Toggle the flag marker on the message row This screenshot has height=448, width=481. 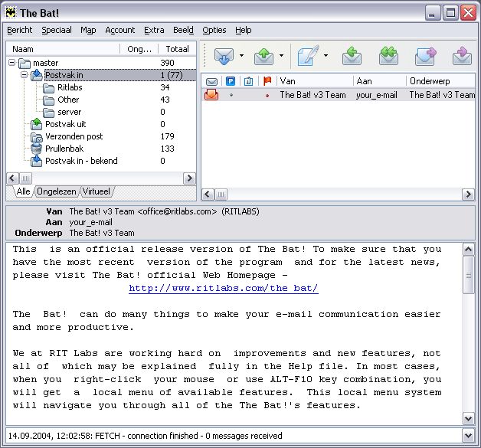[x=267, y=95]
